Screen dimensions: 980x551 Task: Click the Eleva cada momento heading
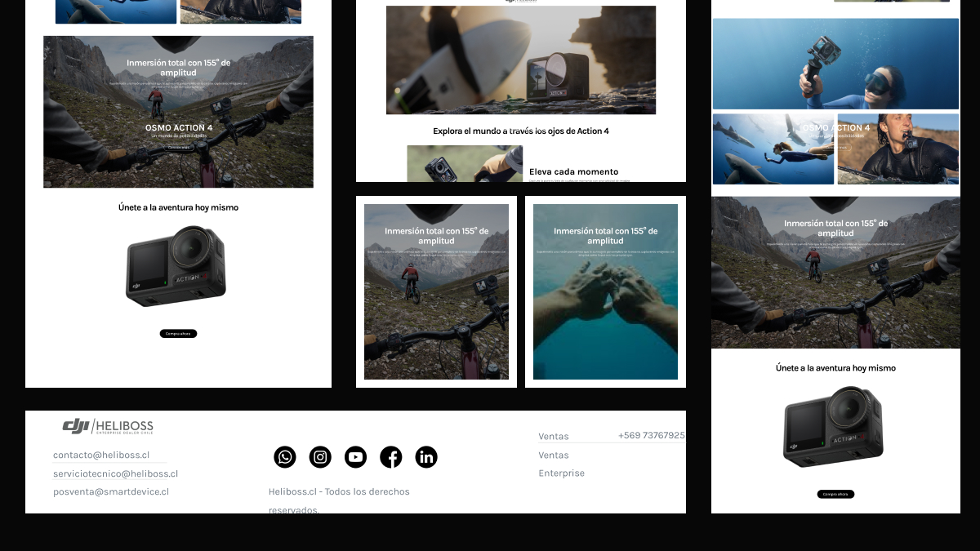coord(574,171)
